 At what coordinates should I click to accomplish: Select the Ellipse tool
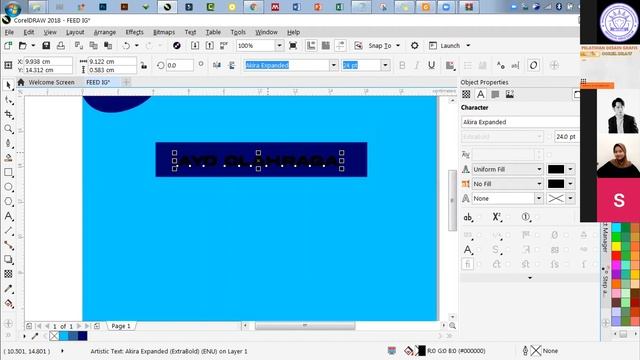click(8, 187)
